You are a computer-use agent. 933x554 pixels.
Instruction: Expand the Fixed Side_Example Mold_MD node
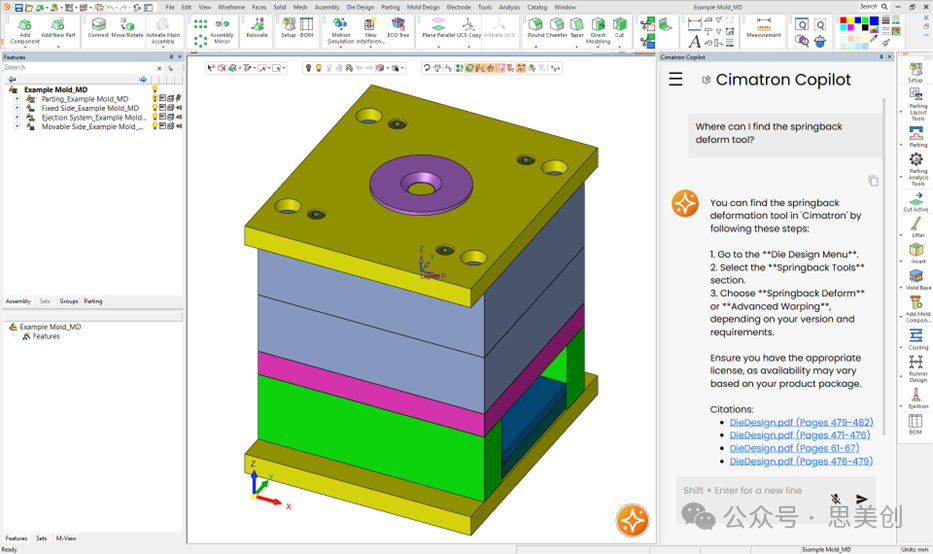click(x=17, y=108)
